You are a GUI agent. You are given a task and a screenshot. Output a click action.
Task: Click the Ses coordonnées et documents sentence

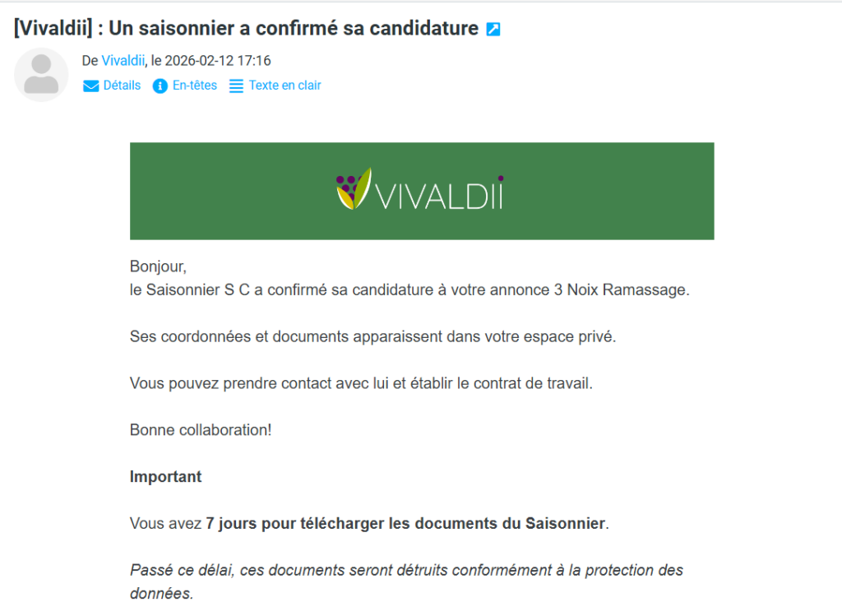(x=372, y=337)
